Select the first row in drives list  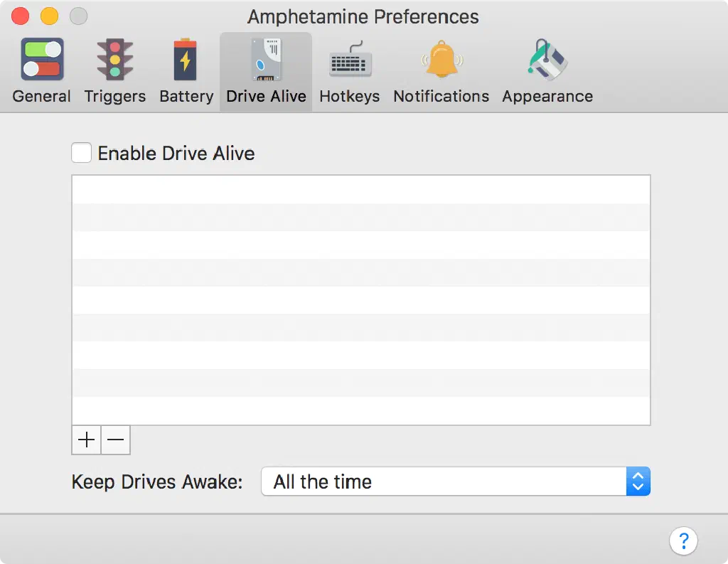[x=360, y=189]
